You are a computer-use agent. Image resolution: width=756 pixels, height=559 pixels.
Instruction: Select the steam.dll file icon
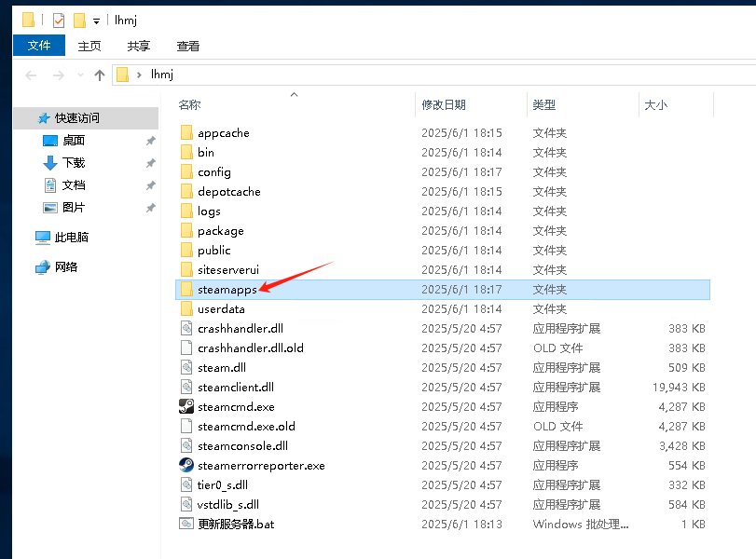186,367
